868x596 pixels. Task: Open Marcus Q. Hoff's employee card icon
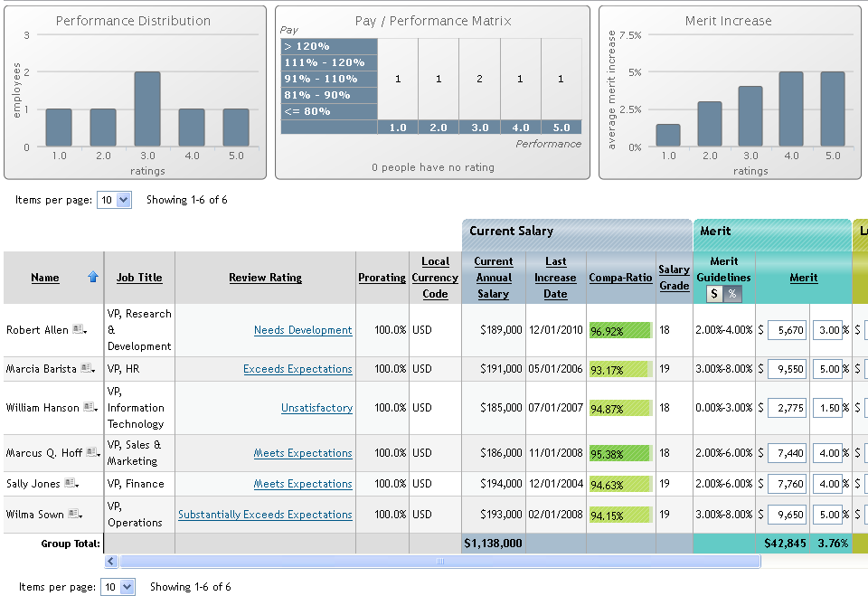(x=91, y=453)
